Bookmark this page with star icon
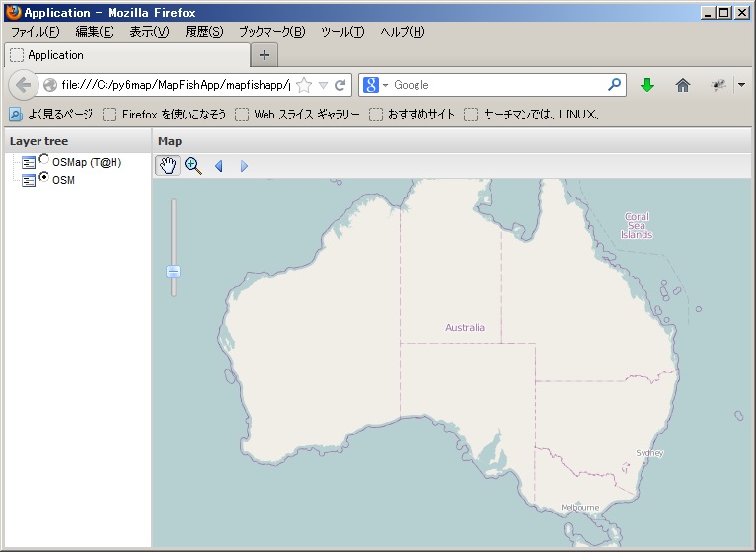Viewport: 756px width, 552px height. (x=304, y=85)
